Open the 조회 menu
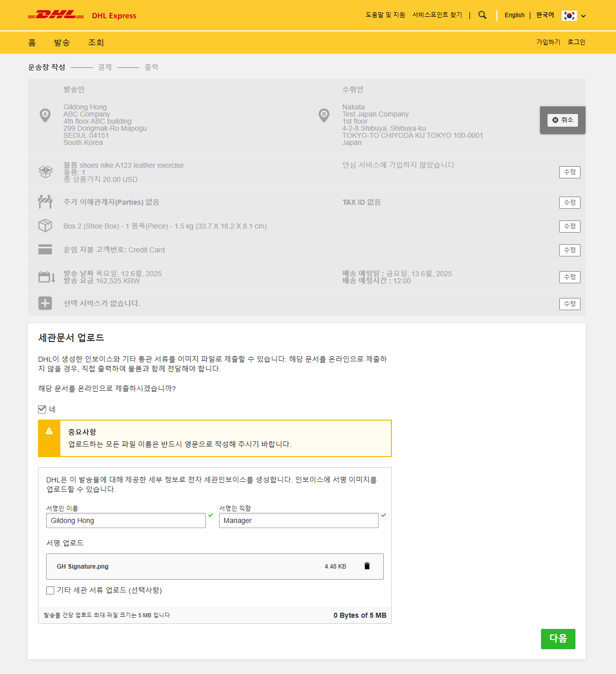Image resolution: width=616 pixels, height=674 pixels. point(96,43)
